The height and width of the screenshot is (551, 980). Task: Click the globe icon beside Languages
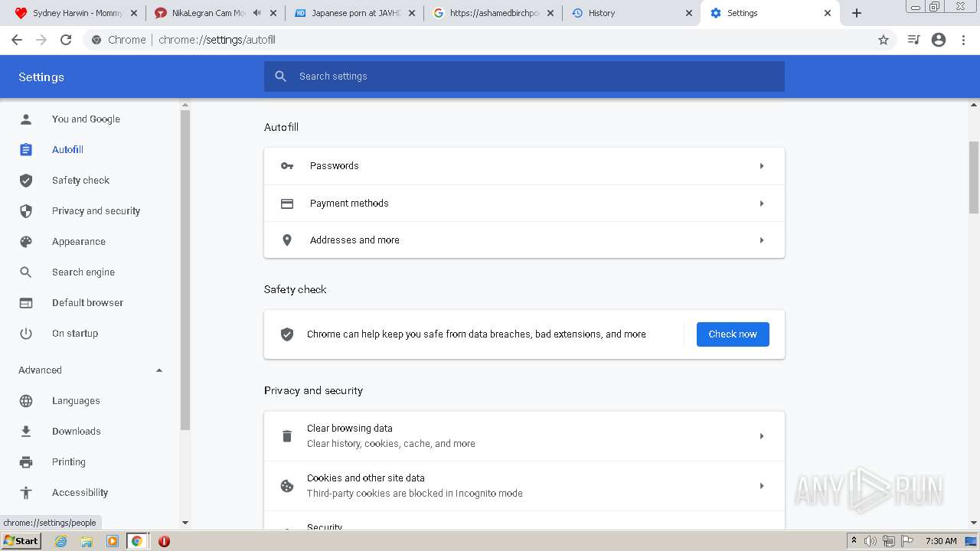[26, 401]
